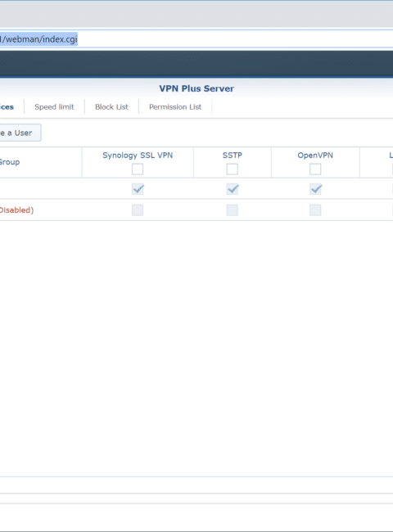Viewport: 393px width, 532px height.
Task: Toggle checked Synology SSL VPN checkbox in first row
Action: [x=138, y=189]
